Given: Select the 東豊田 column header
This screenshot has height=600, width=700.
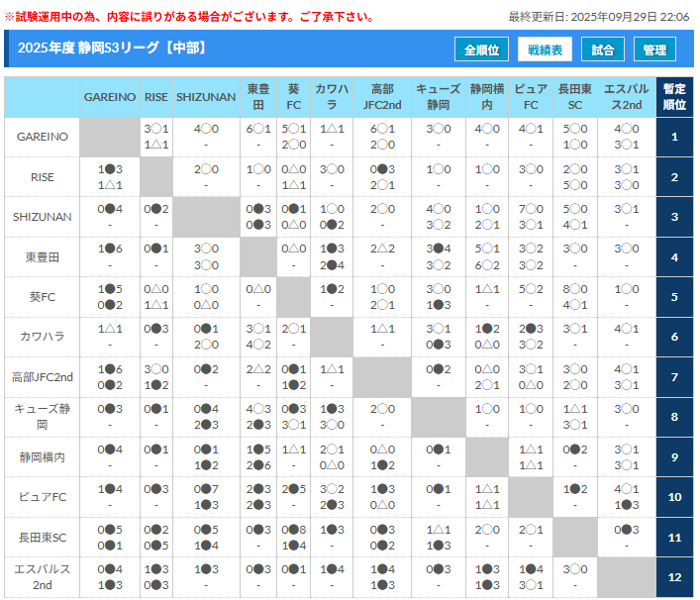Looking at the screenshot, I should click(x=257, y=97).
